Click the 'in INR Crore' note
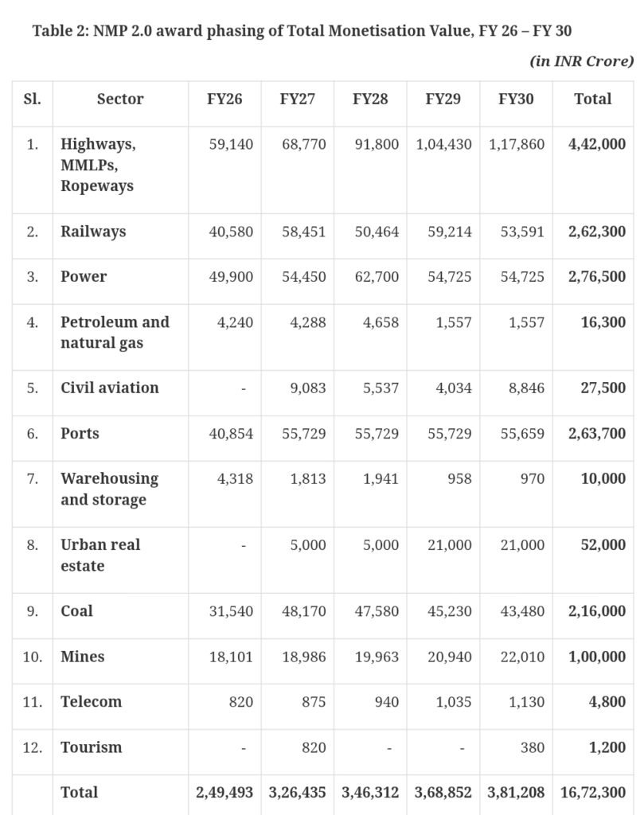The image size is (644, 815). [x=582, y=61]
